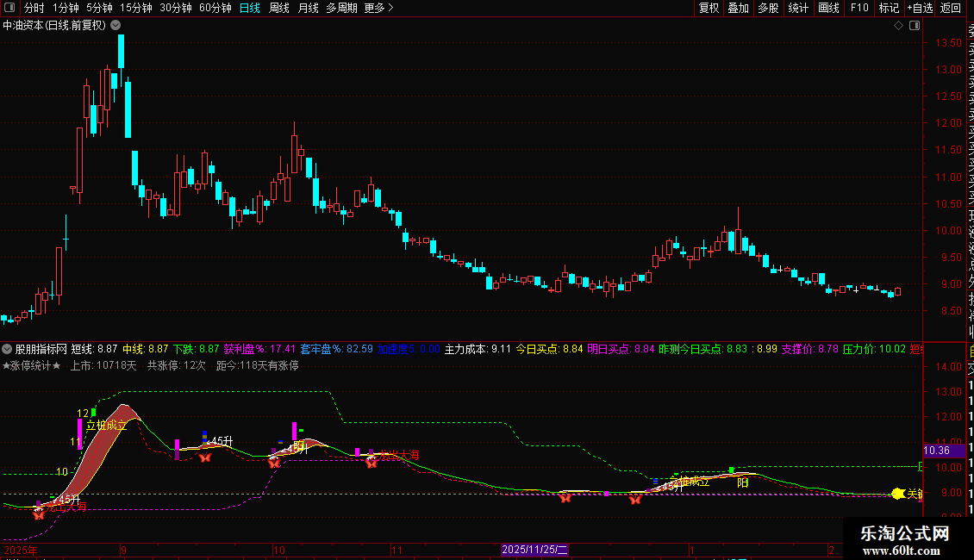Click the 支撑价: 8.78 value
The height and width of the screenshot is (560, 974).
[x=810, y=349]
